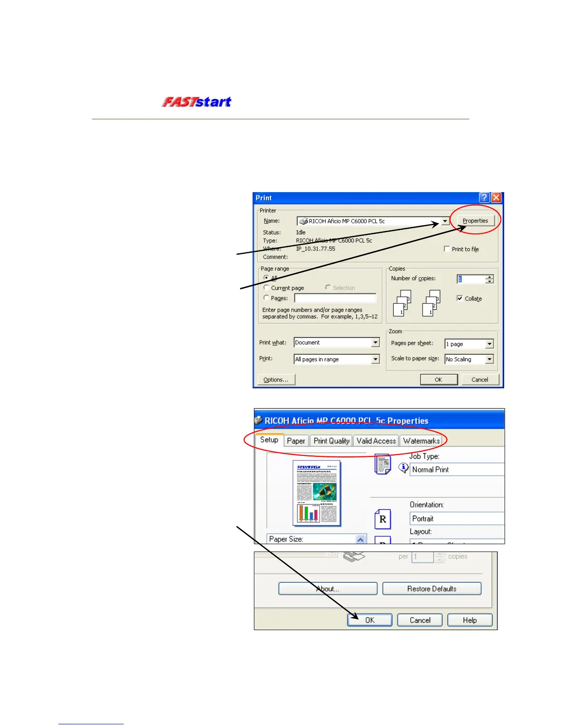563x728 pixels.
Task: Click Cancel in the Properties dialog
Action: click(x=420, y=620)
